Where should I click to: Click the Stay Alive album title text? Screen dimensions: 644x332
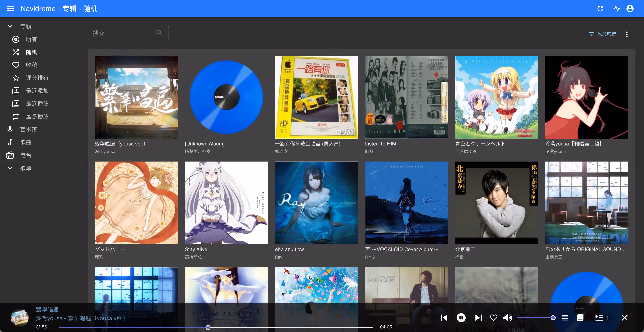click(x=196, y=249)
